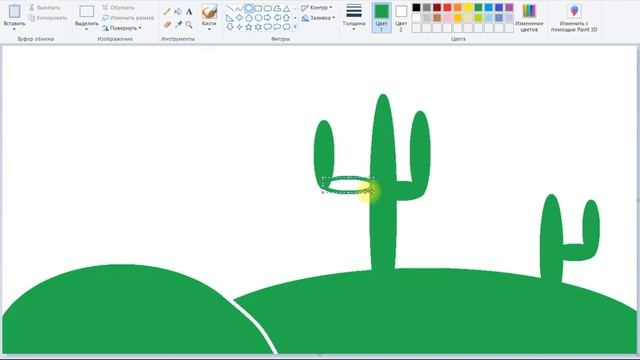Pick the purple color swatch
The image size is (640, 360).
pos(509,7)
